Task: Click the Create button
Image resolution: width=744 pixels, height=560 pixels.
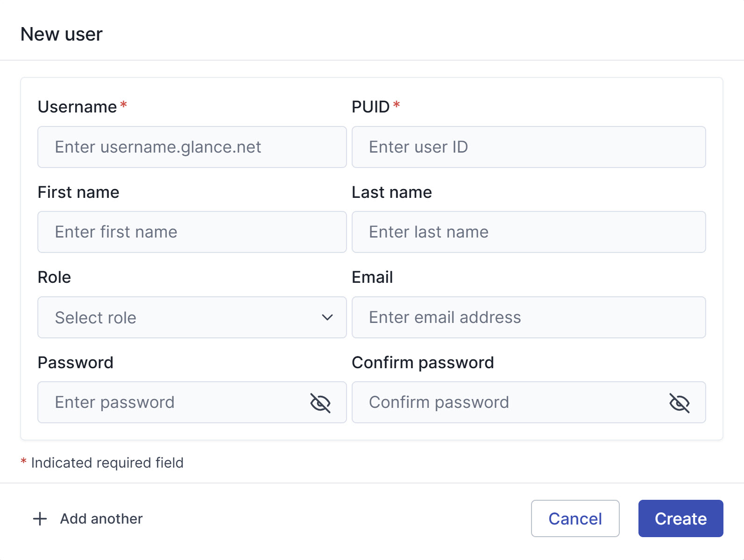Action: coord(680,518)
